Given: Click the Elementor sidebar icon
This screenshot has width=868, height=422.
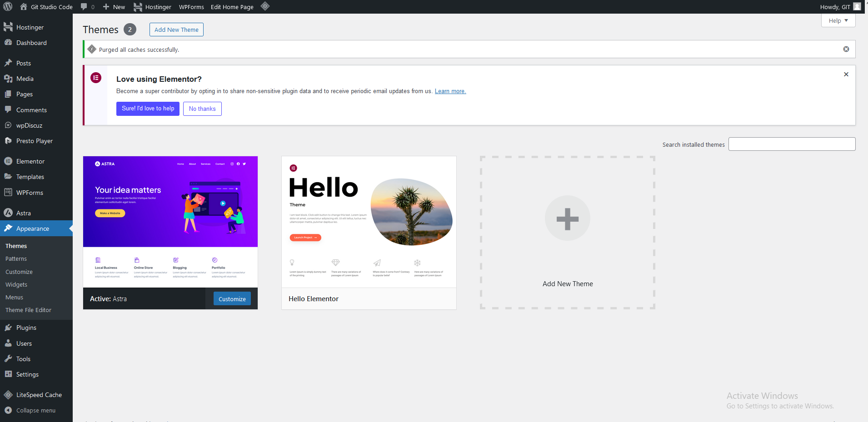Looking at the screenshot, I should [x=8, y=161].
